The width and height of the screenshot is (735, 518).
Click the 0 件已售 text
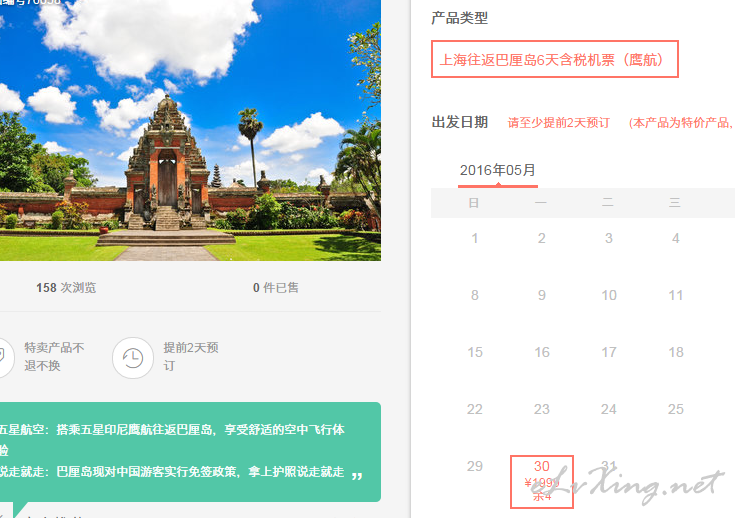[x=276, y=287]
